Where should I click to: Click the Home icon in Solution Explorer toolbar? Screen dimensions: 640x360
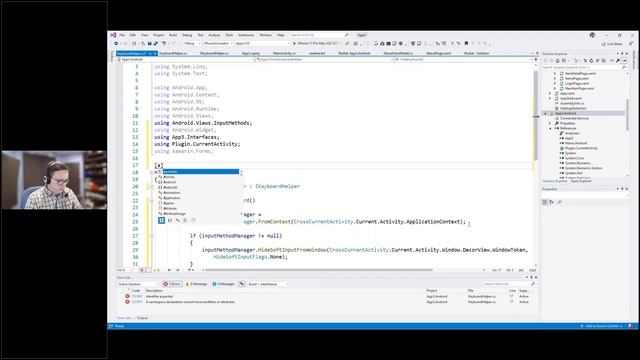click(558, 60)
